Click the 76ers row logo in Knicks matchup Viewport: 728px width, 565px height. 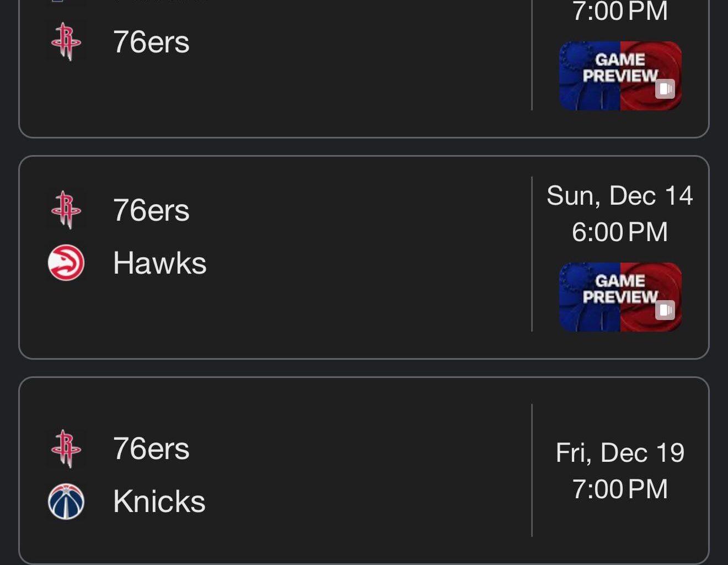pos(66,449)
